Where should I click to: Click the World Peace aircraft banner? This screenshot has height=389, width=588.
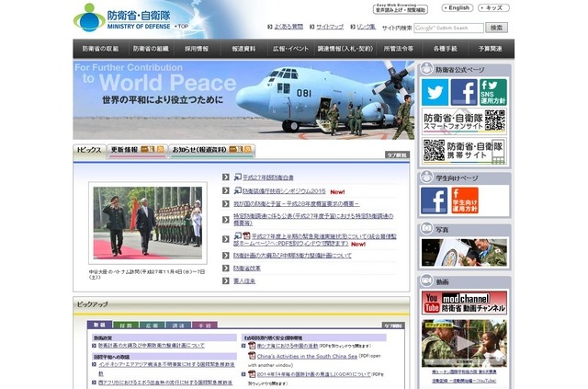coord(243,100)
